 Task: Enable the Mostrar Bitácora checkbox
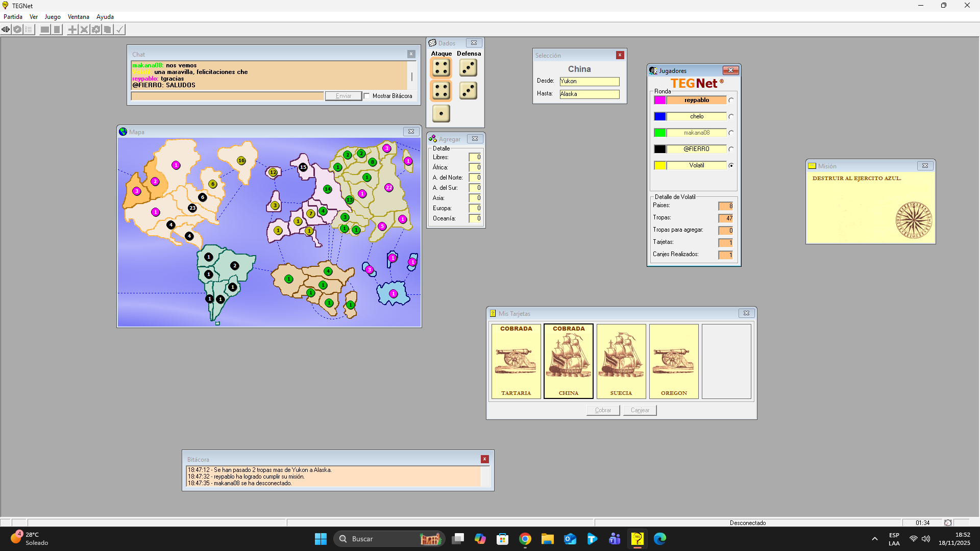point(366,96)
